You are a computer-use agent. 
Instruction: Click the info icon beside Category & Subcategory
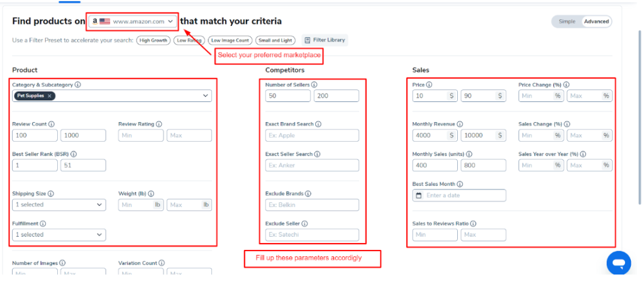77,85
